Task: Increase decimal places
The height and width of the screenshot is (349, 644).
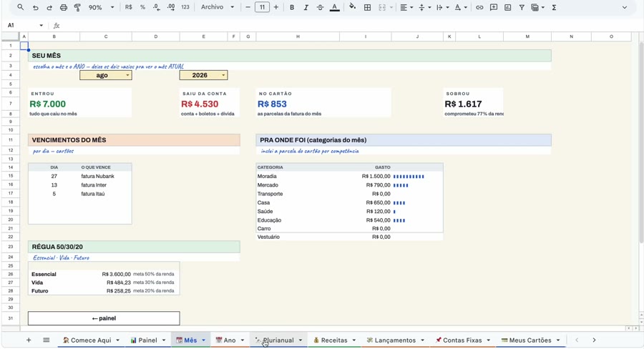Action: [171, 7]
